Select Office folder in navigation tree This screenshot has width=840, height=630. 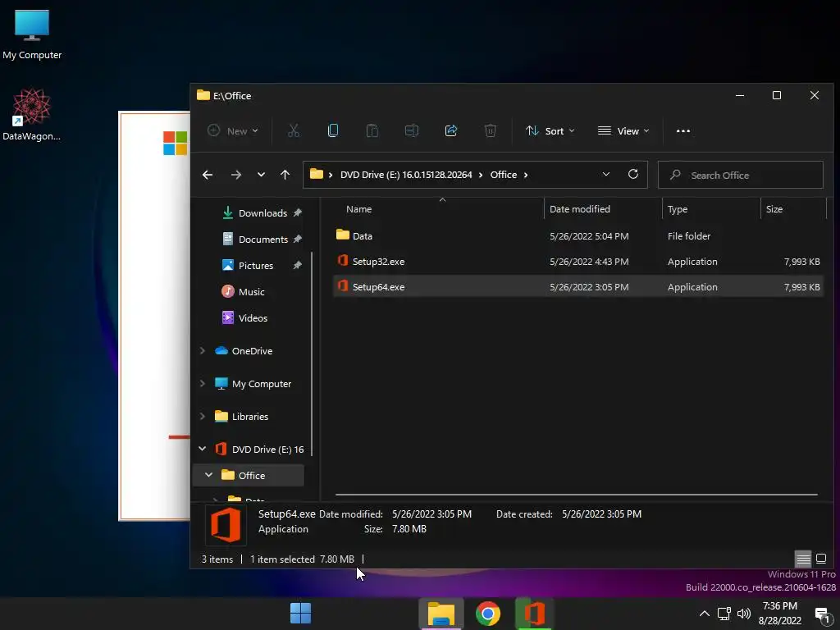pyautogui.click(x=251, y=475)
